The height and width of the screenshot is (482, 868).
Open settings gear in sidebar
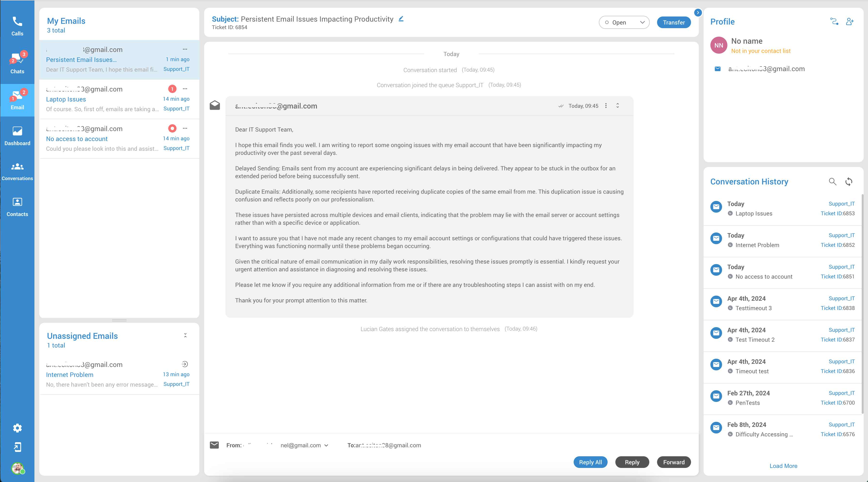coord(17,428)
